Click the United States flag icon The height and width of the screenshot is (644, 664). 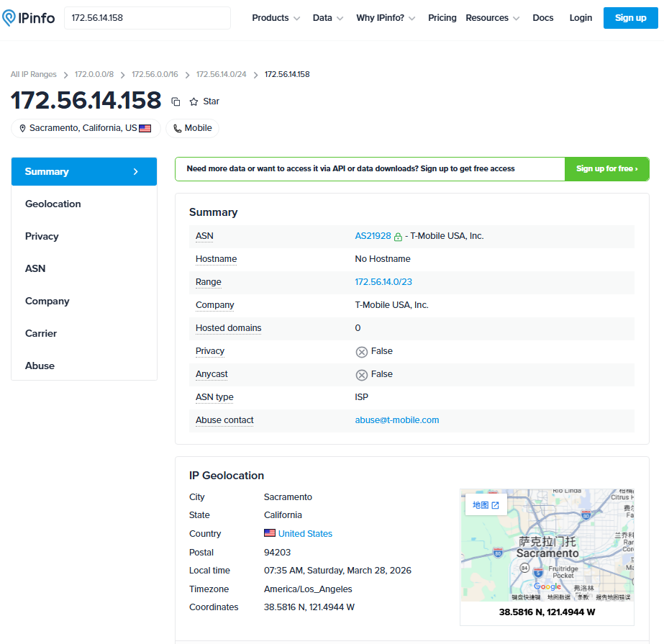[x=270, y=533]
